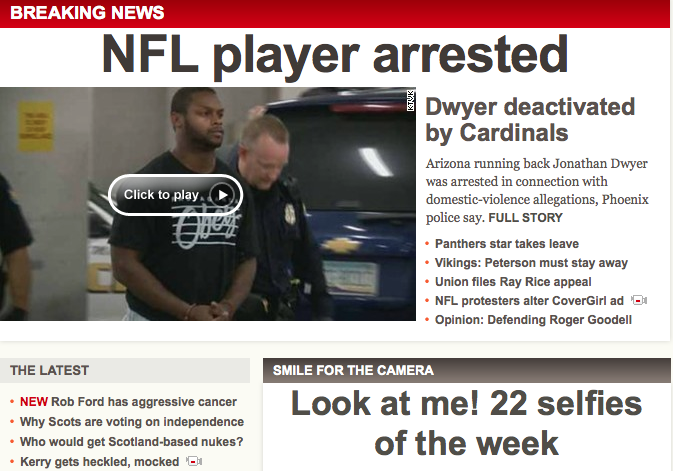Open Panthers star takes leave story
673x471 pixels.
(x=506, y=244)
